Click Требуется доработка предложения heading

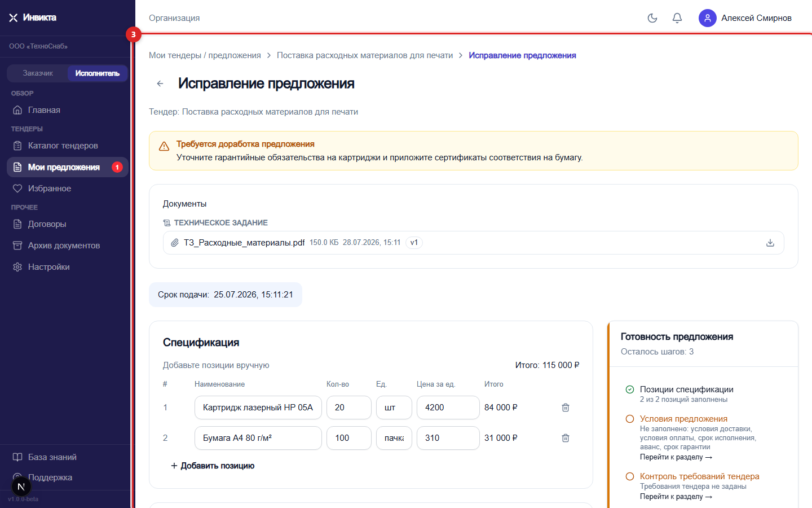click(x=245, y=144)
